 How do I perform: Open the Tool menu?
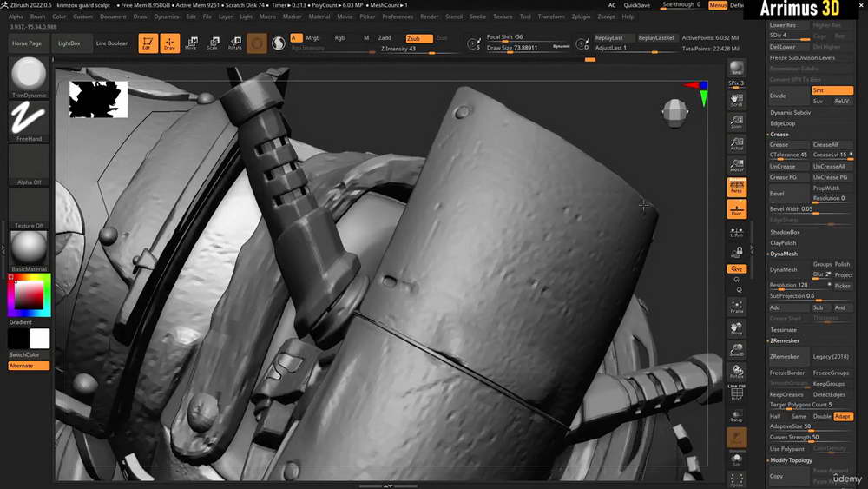tap(525, 17)
